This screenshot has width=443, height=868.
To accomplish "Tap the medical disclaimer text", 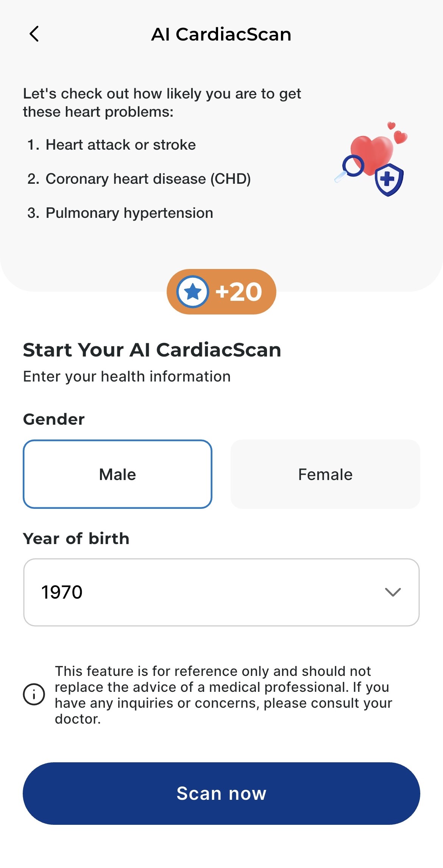I will [x=223, y=694].
